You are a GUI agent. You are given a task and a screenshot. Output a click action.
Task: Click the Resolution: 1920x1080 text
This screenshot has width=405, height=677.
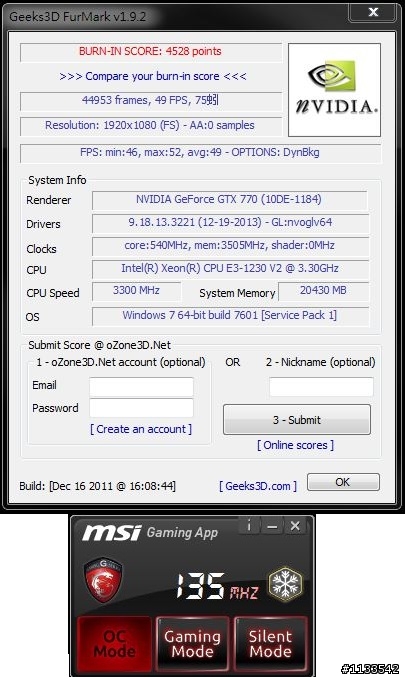[150, 125]
